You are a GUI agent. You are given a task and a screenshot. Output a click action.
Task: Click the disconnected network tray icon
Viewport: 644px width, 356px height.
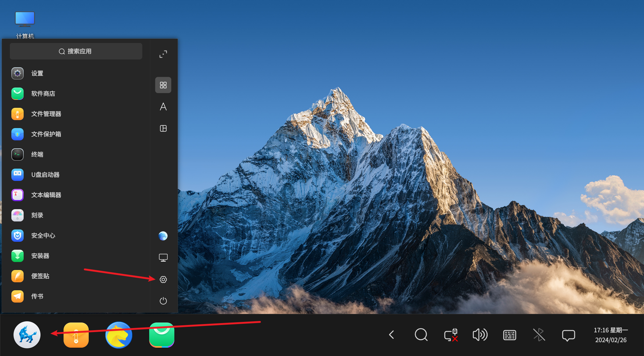[x=451, y=335]
